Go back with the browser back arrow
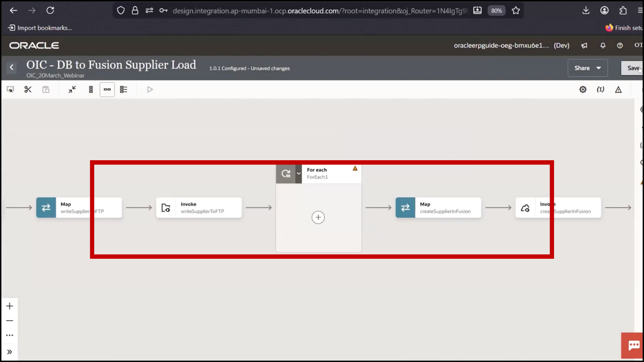 pos(13,10)
